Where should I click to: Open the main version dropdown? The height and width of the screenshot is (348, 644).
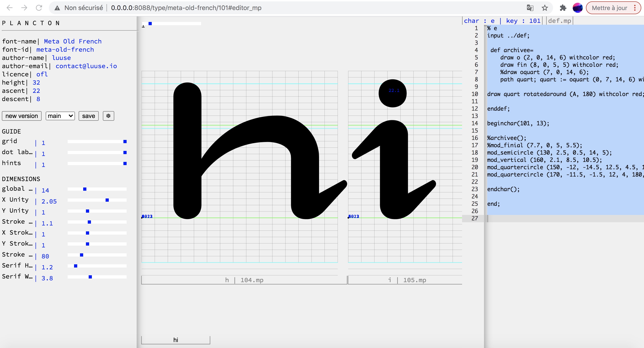tap(60, 116)
